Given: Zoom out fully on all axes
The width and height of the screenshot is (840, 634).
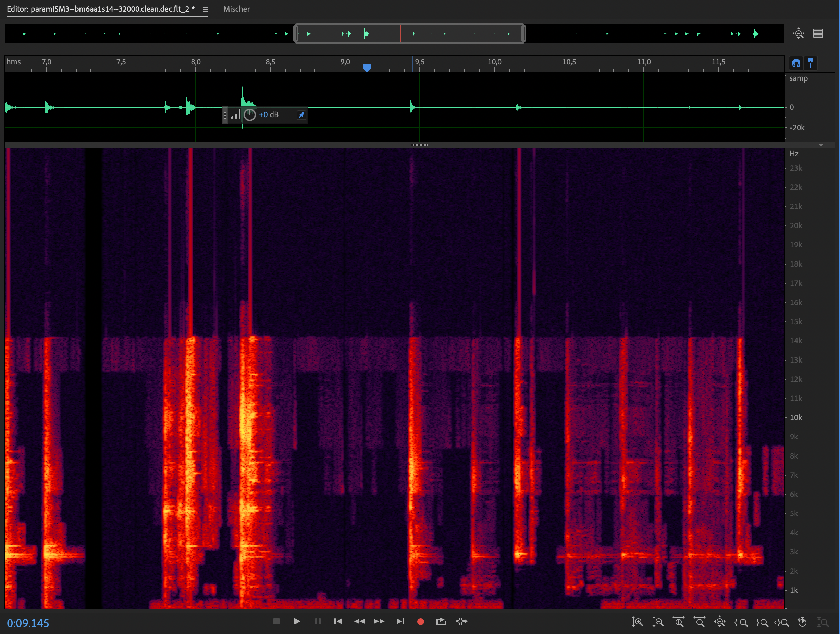Looking at the screenshot, I should pyautogui.click(x=720, y=622).
